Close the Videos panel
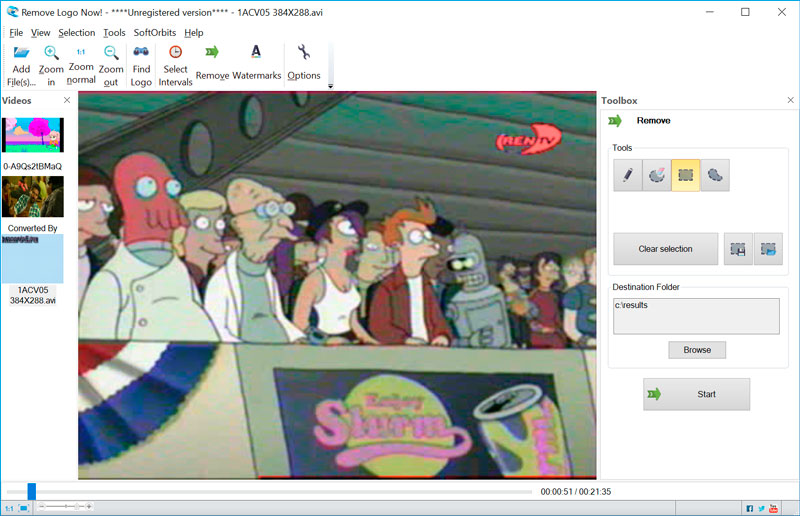Screen dimensions: 800x516 (x=67, y=100)
